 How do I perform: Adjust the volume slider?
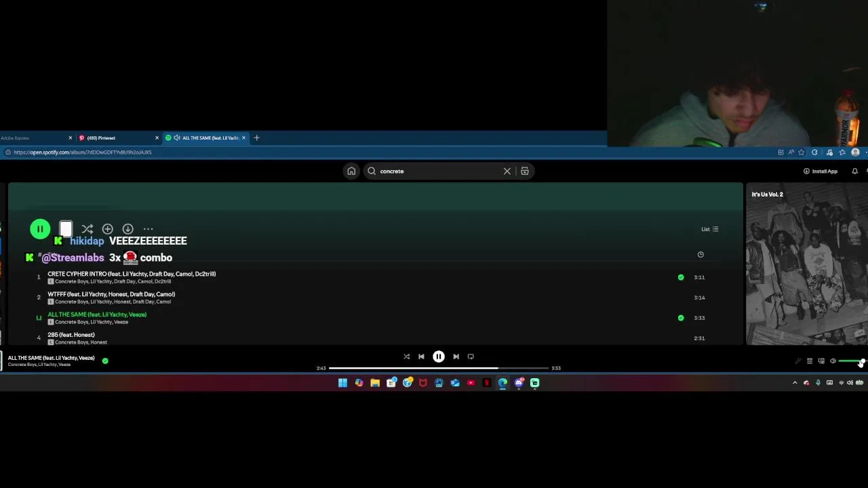pos(852,361)
